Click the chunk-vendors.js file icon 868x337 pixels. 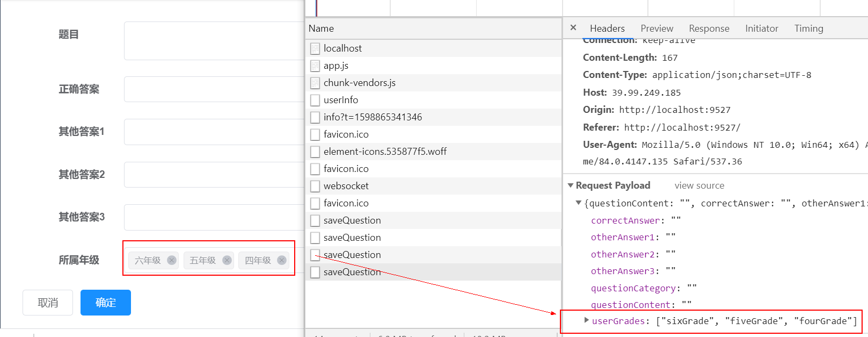315,83
